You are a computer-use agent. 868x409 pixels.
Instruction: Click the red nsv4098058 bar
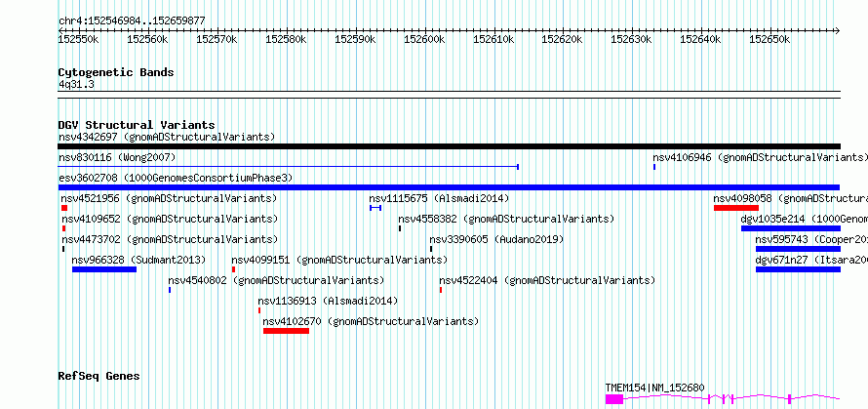point(735,208)
